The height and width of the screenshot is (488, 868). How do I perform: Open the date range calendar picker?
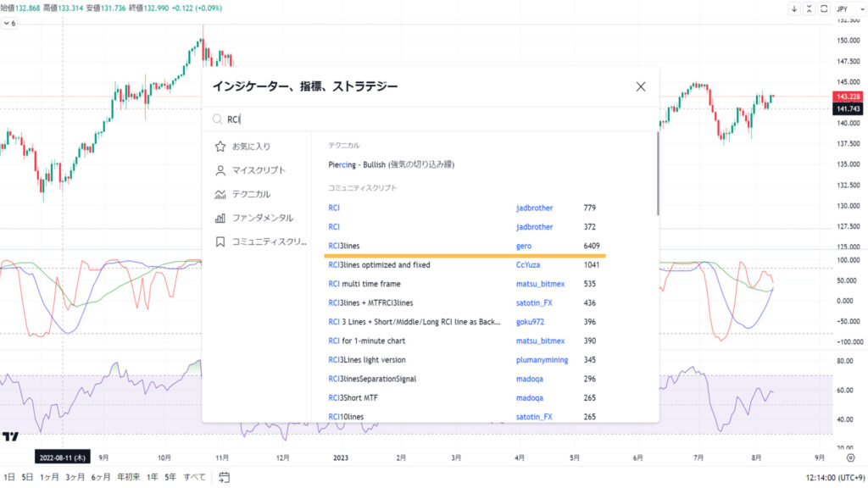[x=223, y=477]
